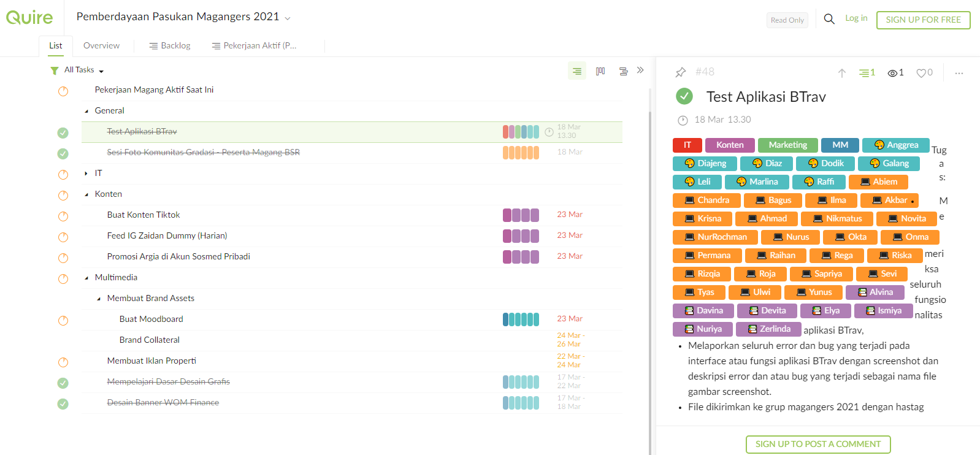Expand the IT section
This screenshot has height=455, width=980.
point(86,174)
